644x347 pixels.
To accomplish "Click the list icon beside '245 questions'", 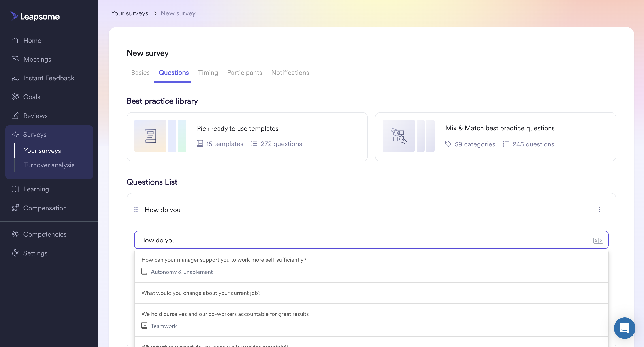I will coord(505,144).
